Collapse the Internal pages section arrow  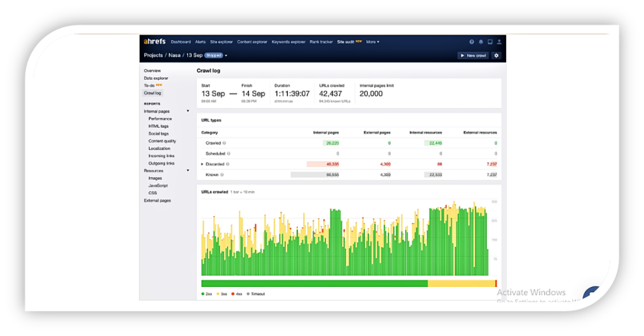[187, 111]
